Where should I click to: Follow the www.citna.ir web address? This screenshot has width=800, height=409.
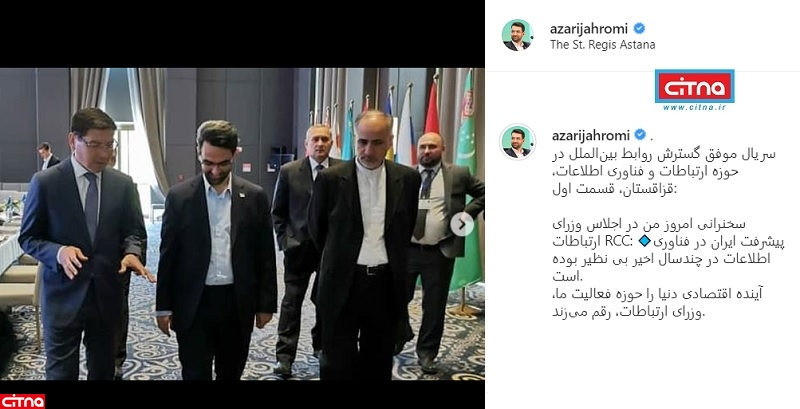coord(694,108)
